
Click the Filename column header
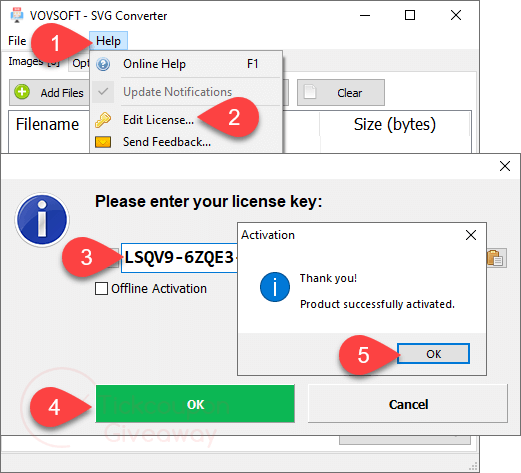coord(47,124)
